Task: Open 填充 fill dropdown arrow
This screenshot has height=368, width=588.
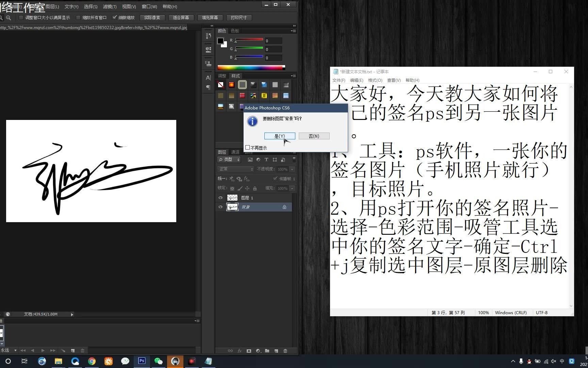Action: click(x=292, y=188)
